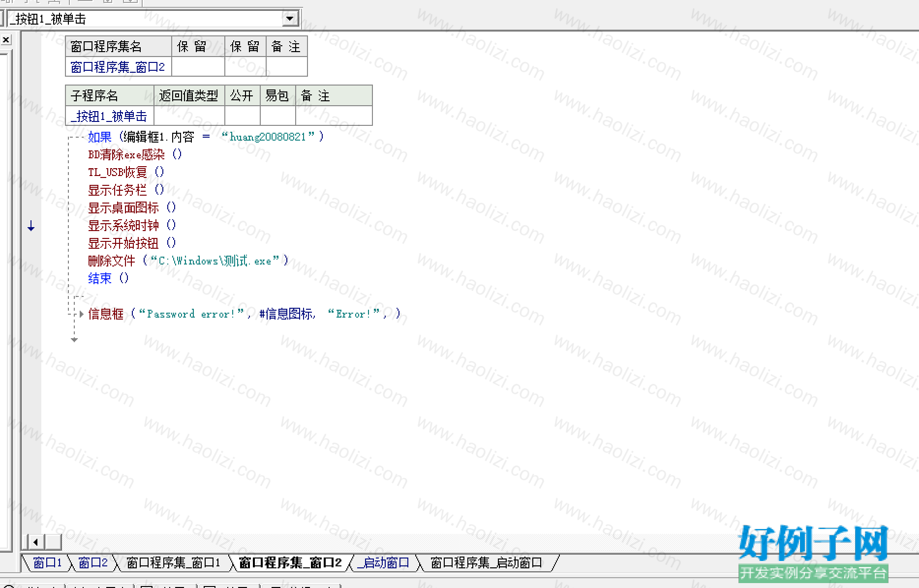This screenshot has height=588, width=919.
Task: Switch to the 窗口1 tab
Action: click(47, 562)
